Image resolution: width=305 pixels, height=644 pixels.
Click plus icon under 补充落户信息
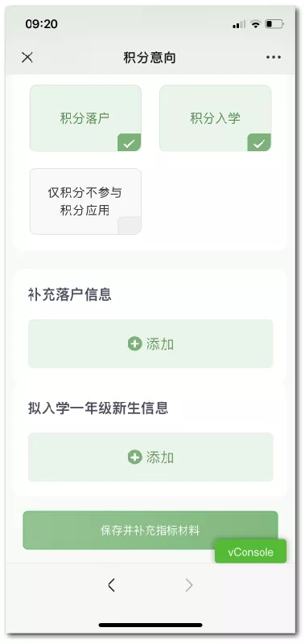tap(135, 344)
